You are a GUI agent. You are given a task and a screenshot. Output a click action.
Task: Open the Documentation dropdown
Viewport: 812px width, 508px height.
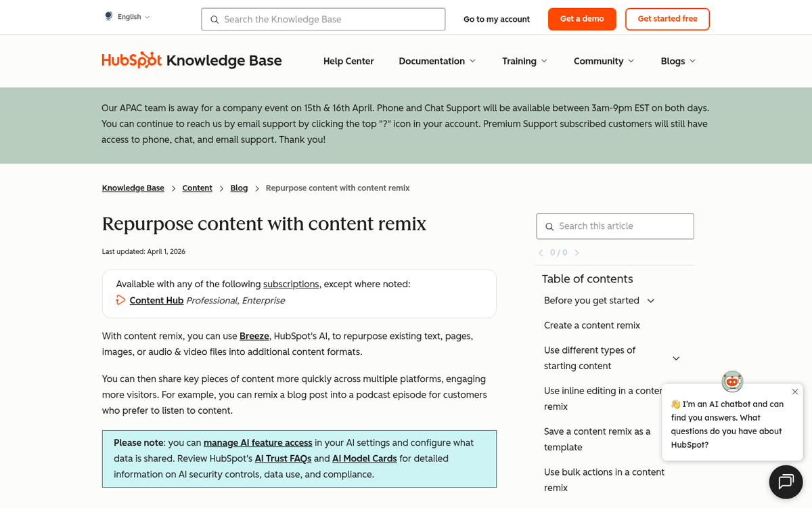(x=436, y=61)
